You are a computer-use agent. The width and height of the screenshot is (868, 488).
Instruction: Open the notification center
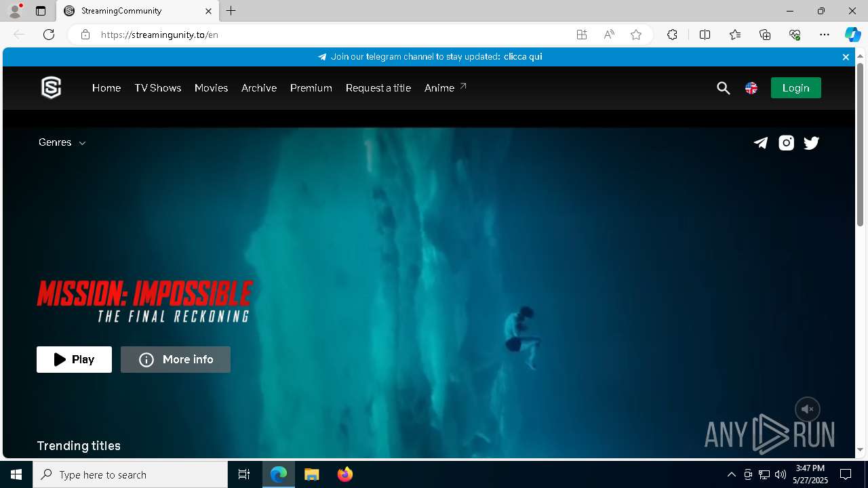pos(846,474)
